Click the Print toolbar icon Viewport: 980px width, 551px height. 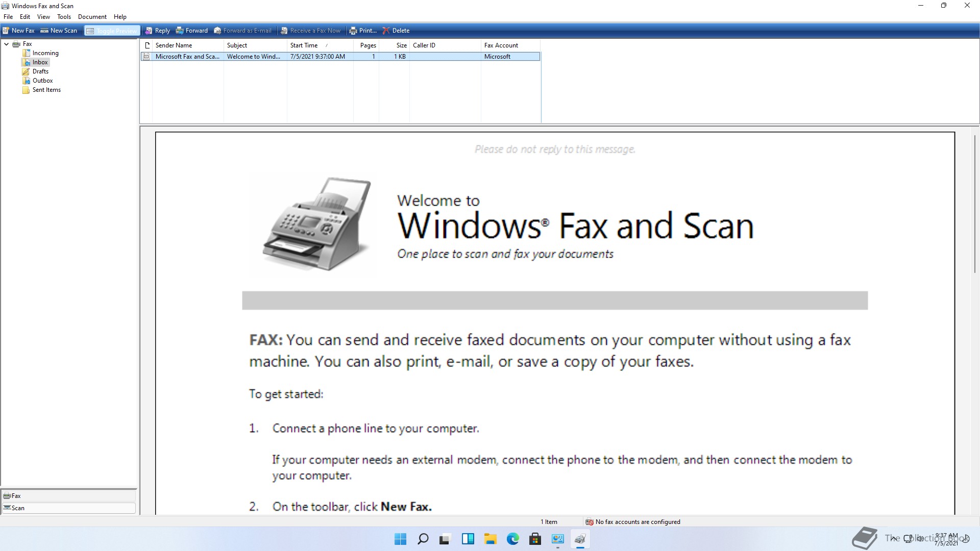tap(353, 31)
